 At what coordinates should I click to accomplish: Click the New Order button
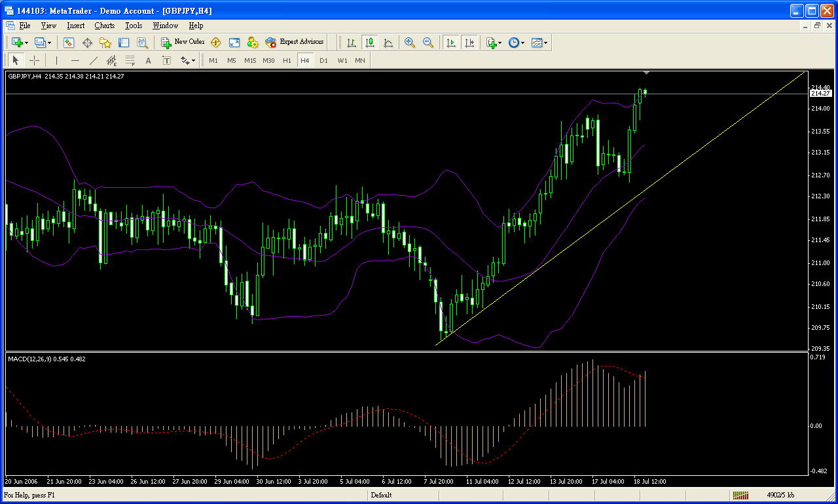pos(183,43)
